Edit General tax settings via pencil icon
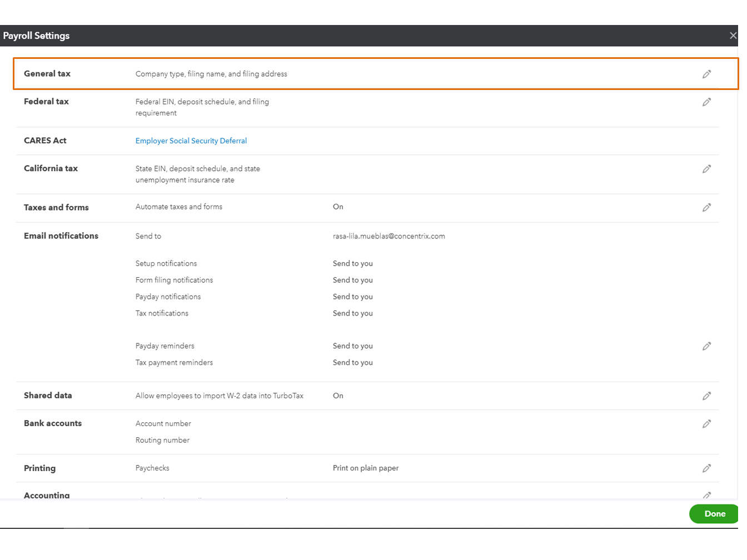 [x=706, y=73]
